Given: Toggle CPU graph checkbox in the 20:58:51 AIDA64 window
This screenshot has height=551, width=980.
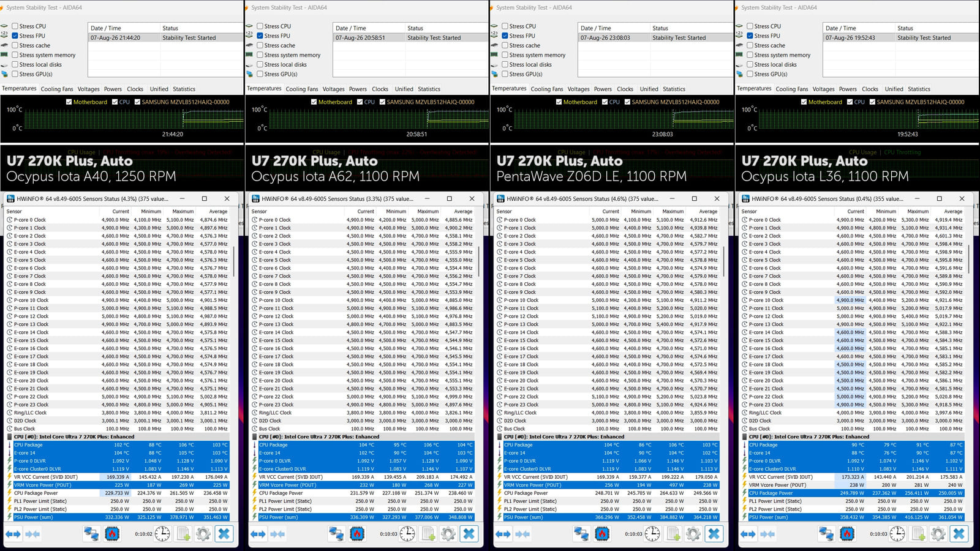Looking at the screenshot, I should tap(360, 102).
